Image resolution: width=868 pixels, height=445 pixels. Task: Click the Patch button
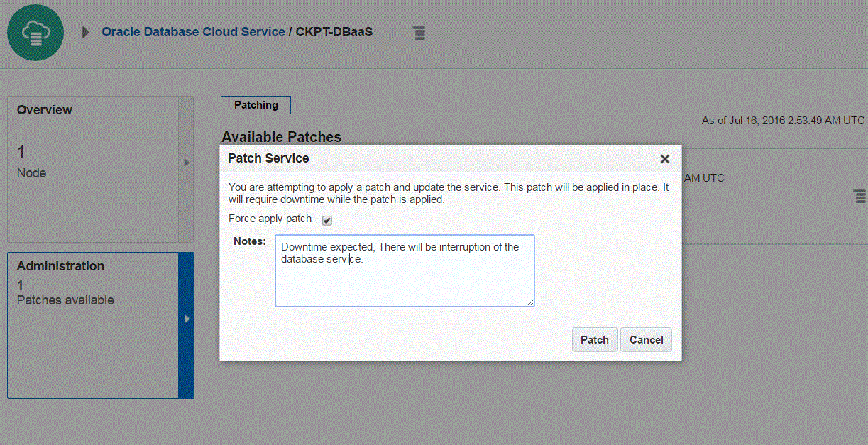click(x=595, y=339)
